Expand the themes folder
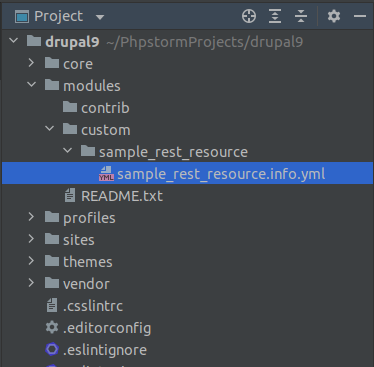This screenshot has width=374, height=367. [31, 261]
